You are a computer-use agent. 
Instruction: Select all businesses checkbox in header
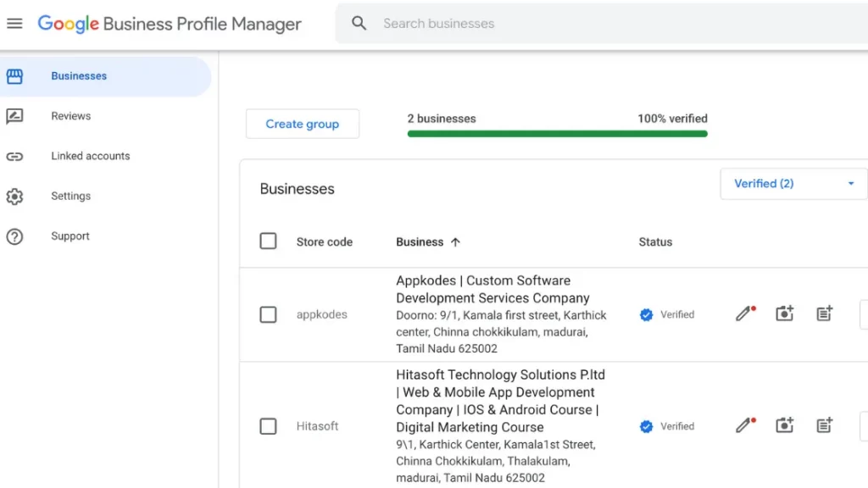click(x=268, y=241)
